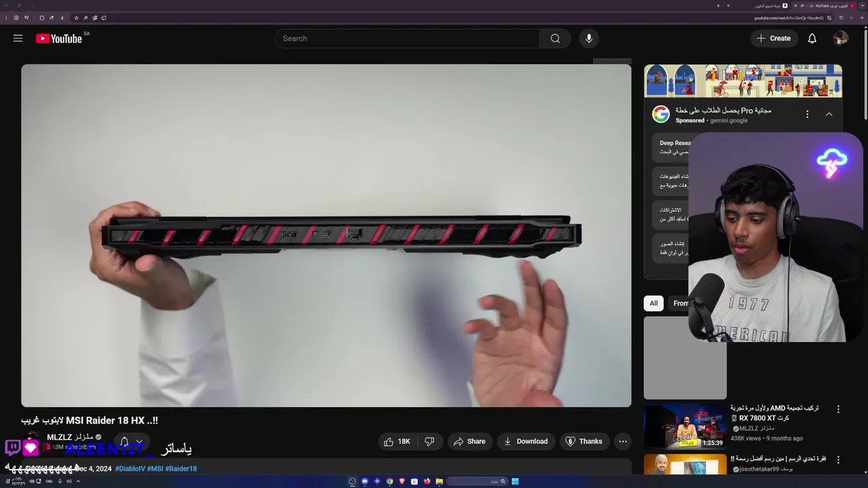Open the #MSI hashtag
Image resolution: width=868 pixels, height=488 pixels.
(x=155, y=468)
